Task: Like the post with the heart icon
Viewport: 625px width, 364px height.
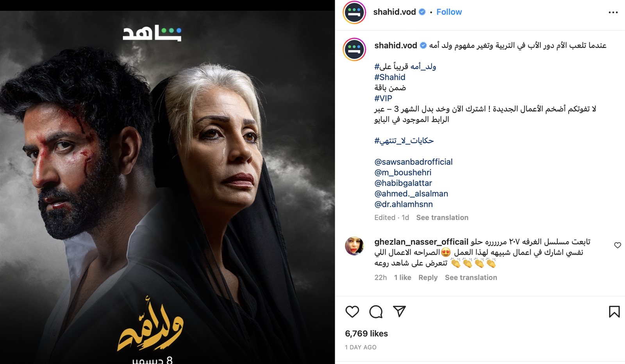Action: click(x=352, y=311)
